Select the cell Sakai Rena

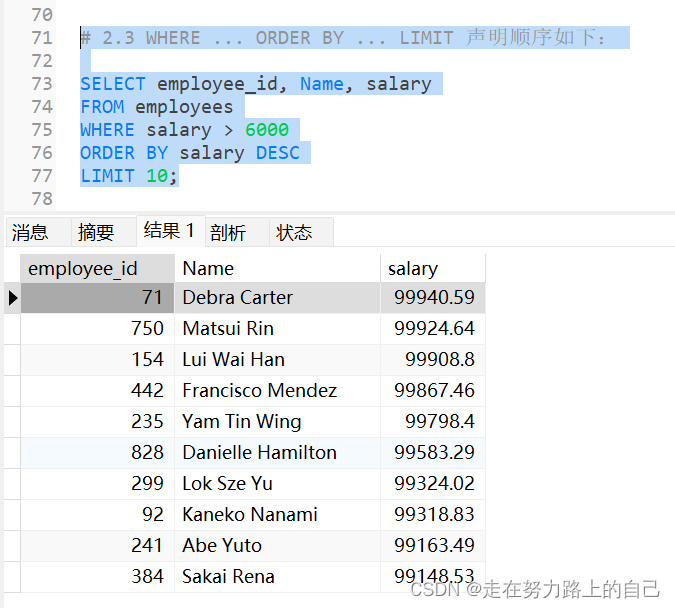[277, 577]
